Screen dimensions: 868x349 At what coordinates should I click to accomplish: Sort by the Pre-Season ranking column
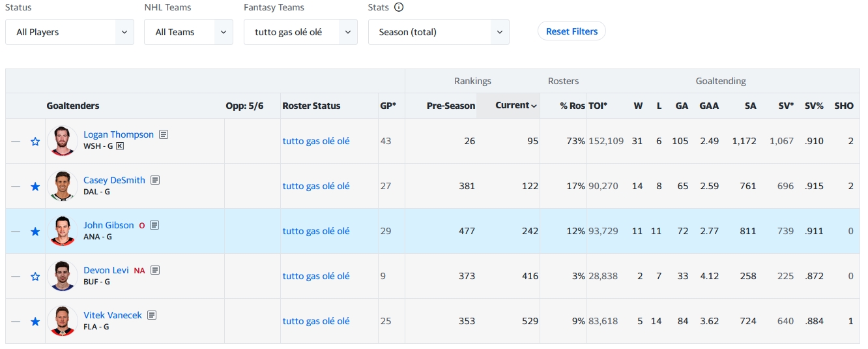point(450,106)
